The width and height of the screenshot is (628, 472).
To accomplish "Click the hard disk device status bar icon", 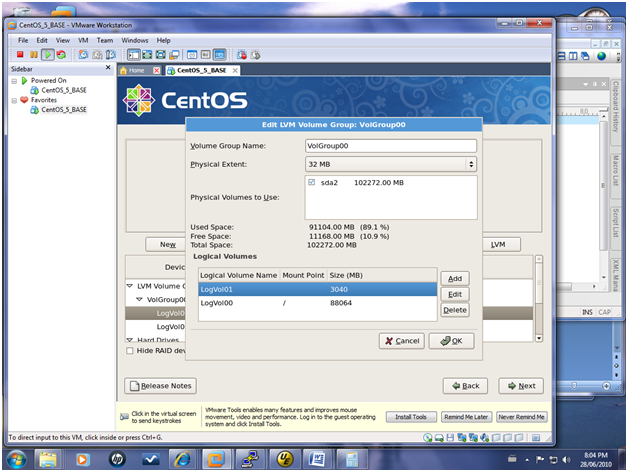I will [439, 438].
